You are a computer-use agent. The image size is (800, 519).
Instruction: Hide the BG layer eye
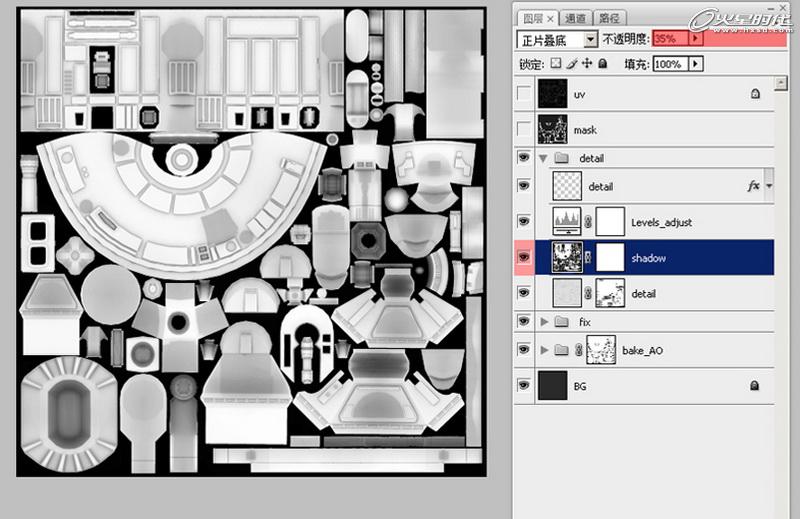click(523, 385)
